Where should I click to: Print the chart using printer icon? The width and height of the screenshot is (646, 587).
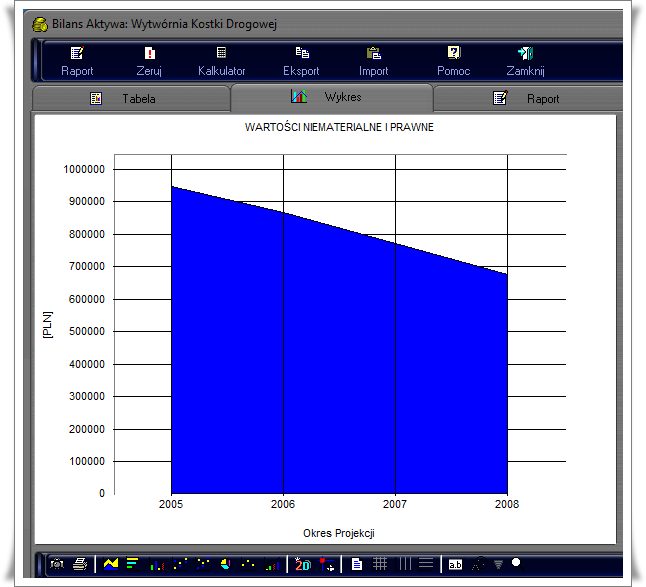[x=80, y=565]
